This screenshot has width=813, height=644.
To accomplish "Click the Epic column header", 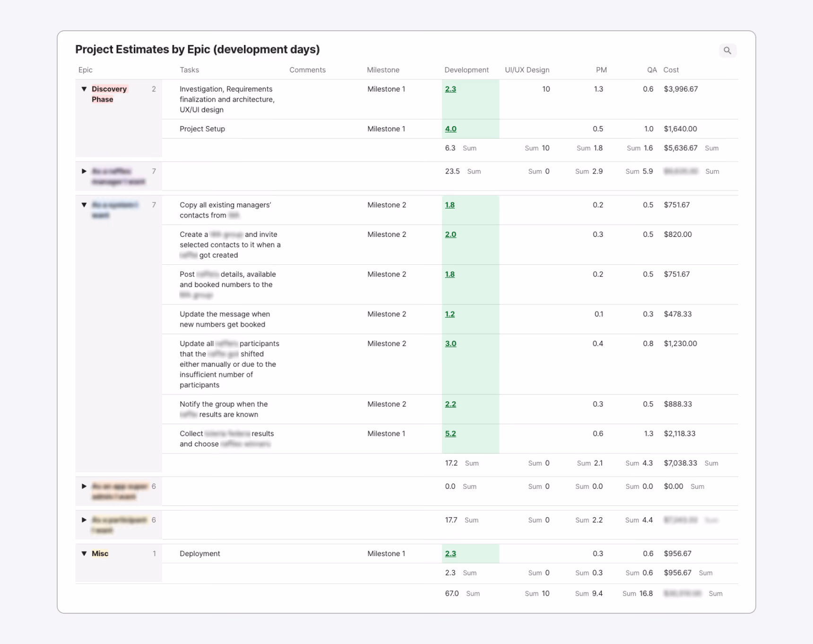I will click(x=86, y=70).
